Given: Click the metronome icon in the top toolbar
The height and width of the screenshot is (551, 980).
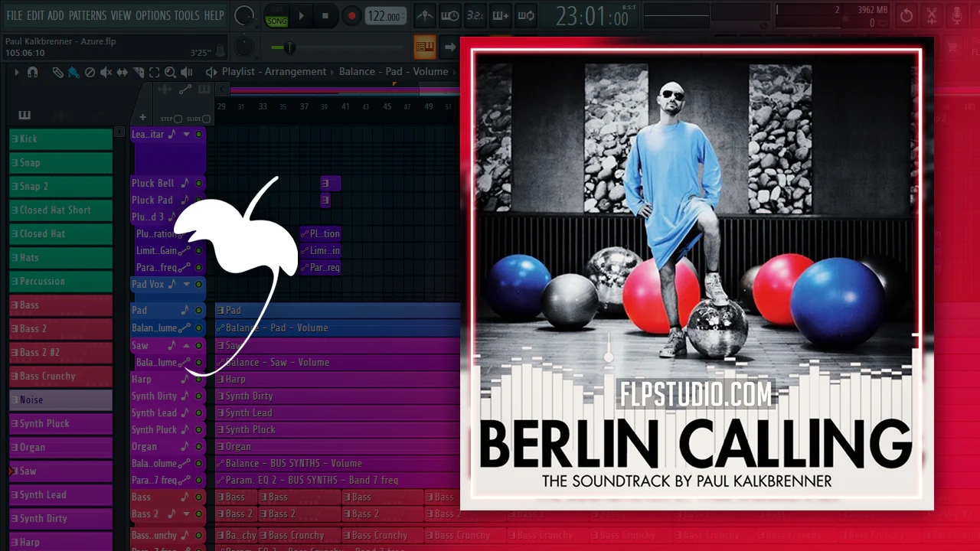Looking at the screenshot, I should 426,15.
